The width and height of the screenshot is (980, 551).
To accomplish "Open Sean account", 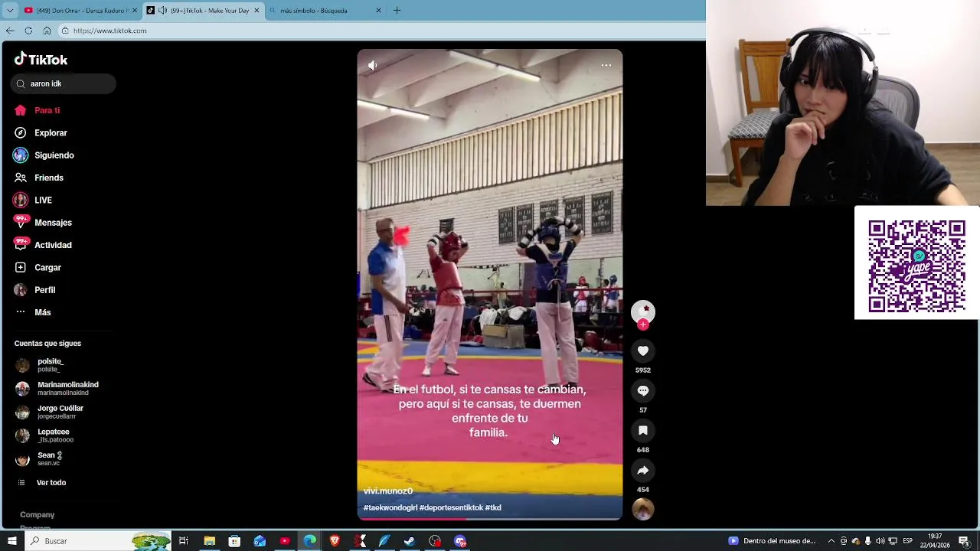I will click(x=40, y=459).
